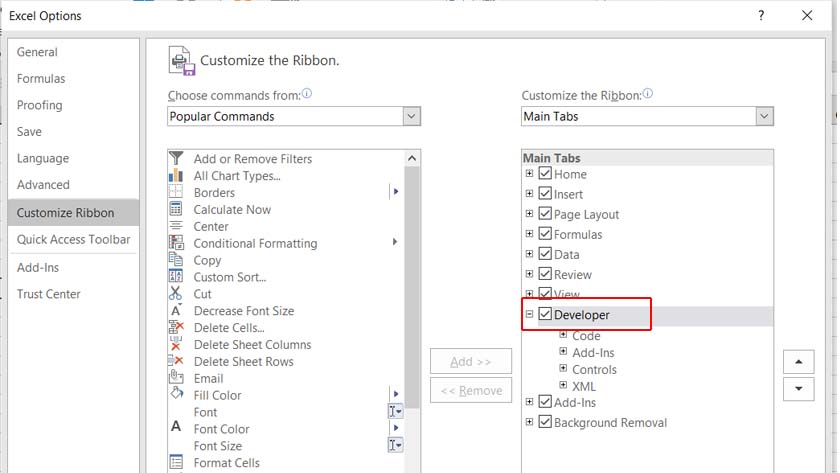Toggle the Formulas tab checkbox

coord(545,234)
